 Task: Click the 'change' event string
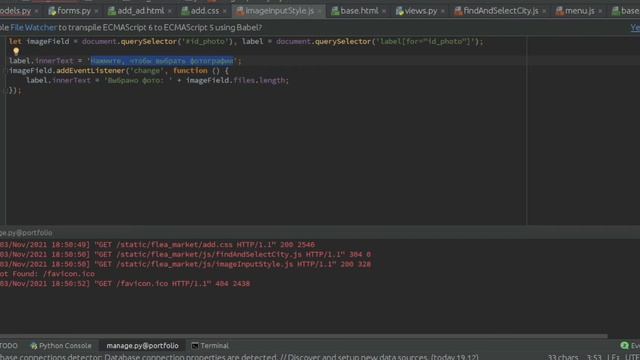(x=146, y=71)
